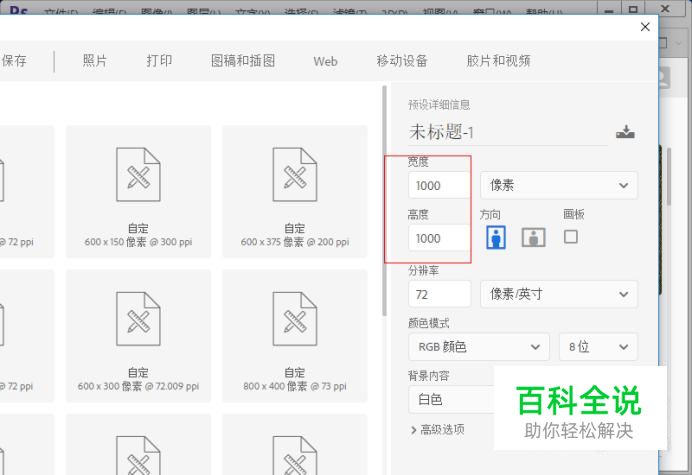The width and height of the screenshot is (692, 475).
Task: Select landscape orientation icon
Action: [x=534, y=238]
